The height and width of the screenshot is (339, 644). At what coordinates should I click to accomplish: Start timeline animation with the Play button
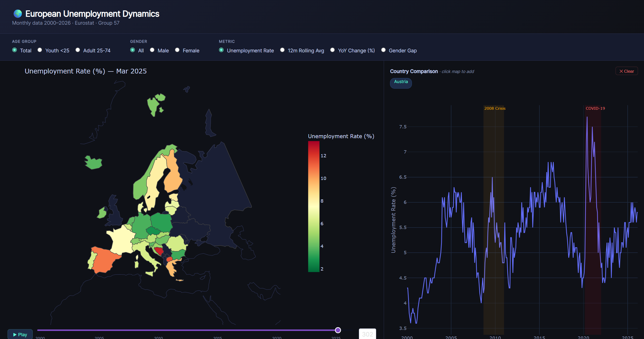20,334
